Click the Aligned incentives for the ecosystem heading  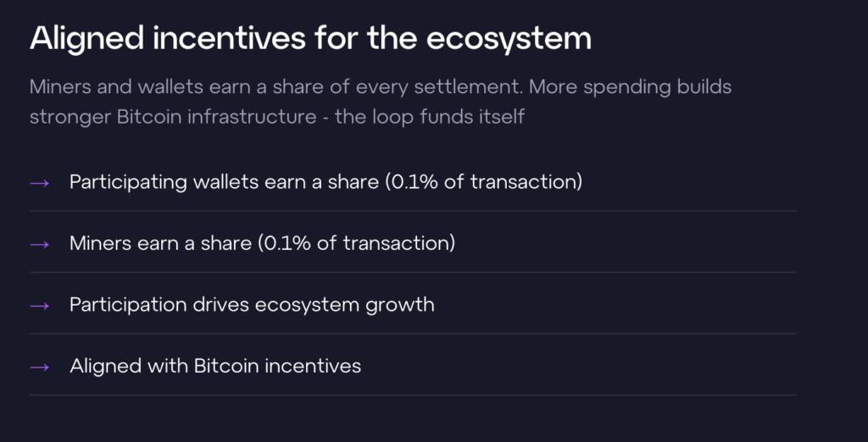[x=310, y=39]
